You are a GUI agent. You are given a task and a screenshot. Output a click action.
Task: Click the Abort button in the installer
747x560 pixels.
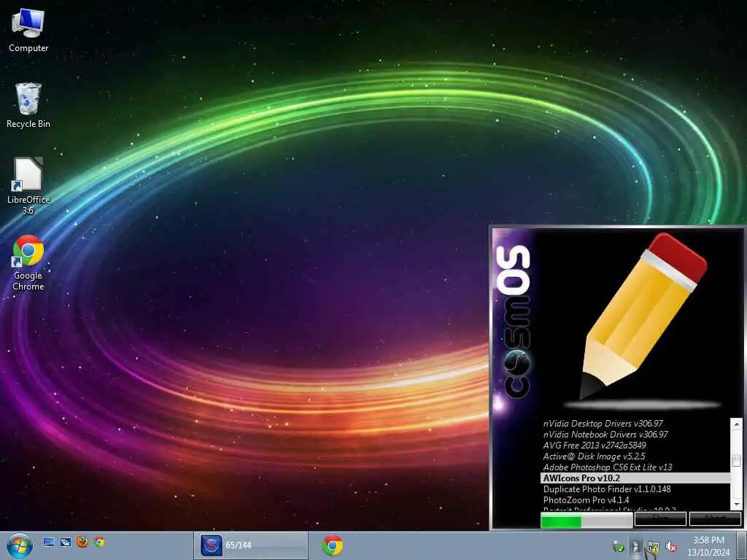pos(715,518)
